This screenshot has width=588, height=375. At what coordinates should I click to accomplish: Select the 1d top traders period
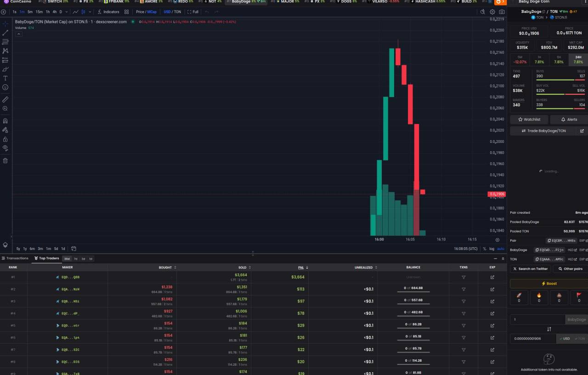pyautogui.click(x=90, y=259)
